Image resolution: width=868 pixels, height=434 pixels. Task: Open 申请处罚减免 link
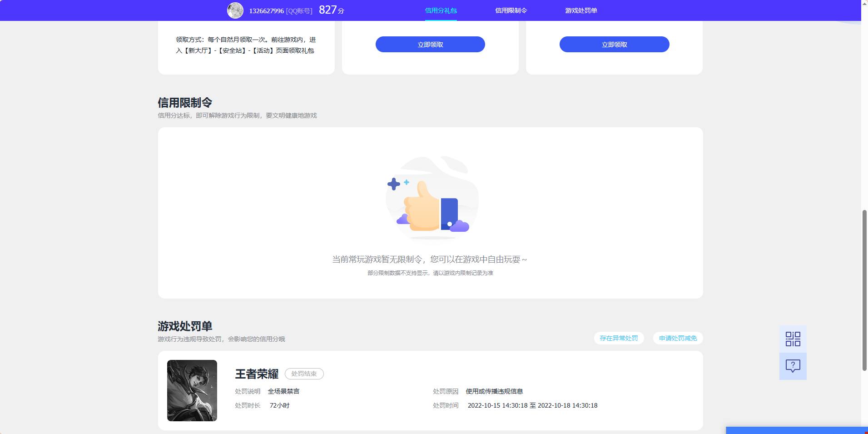(678, 338)
